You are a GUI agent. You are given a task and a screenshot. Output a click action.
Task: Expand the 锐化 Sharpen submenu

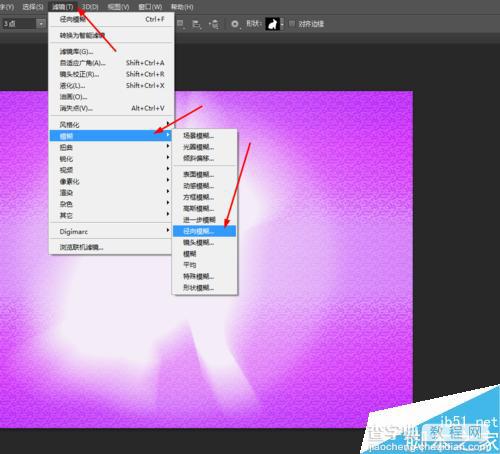point(111,158)
